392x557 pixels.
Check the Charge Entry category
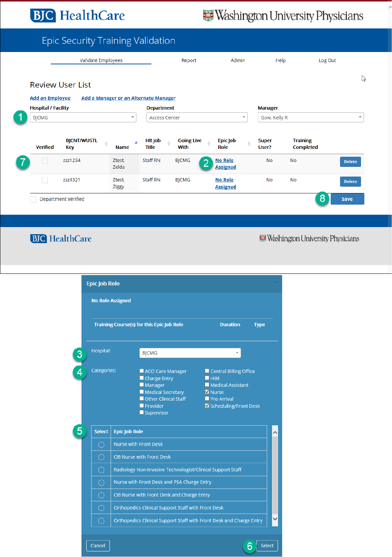(142, 378)
